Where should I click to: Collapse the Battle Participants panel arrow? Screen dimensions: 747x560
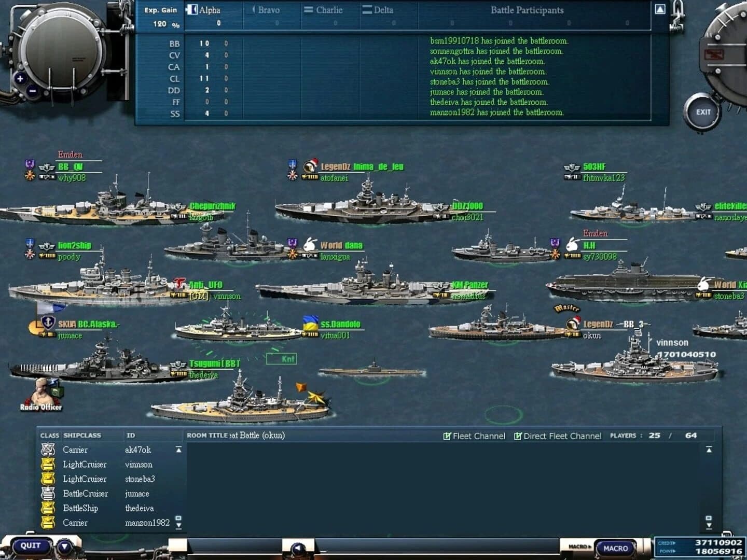click(x=659, y=9)
